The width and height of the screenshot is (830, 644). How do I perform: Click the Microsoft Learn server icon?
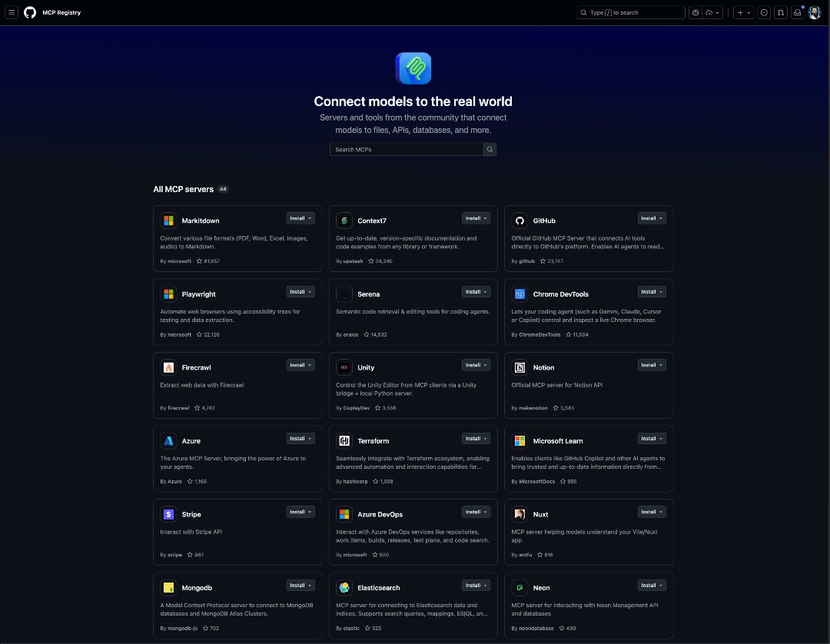click(520, 441)
